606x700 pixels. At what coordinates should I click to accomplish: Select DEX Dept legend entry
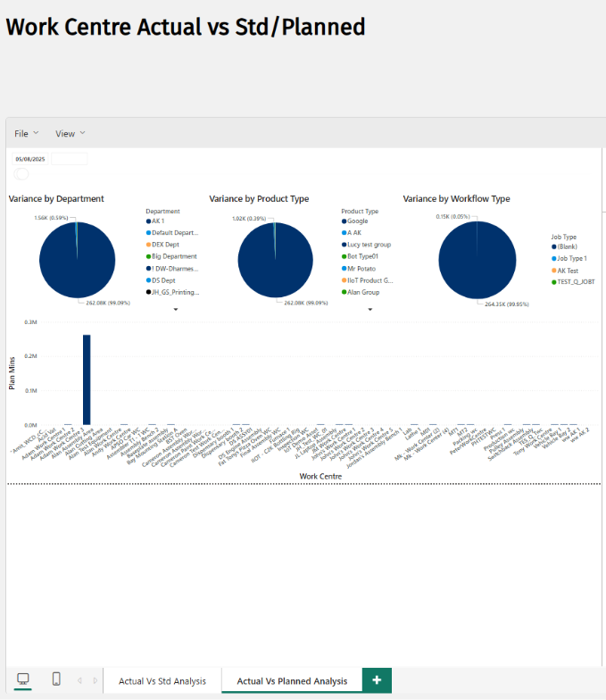pyautogui.click(x=162, y=245)
